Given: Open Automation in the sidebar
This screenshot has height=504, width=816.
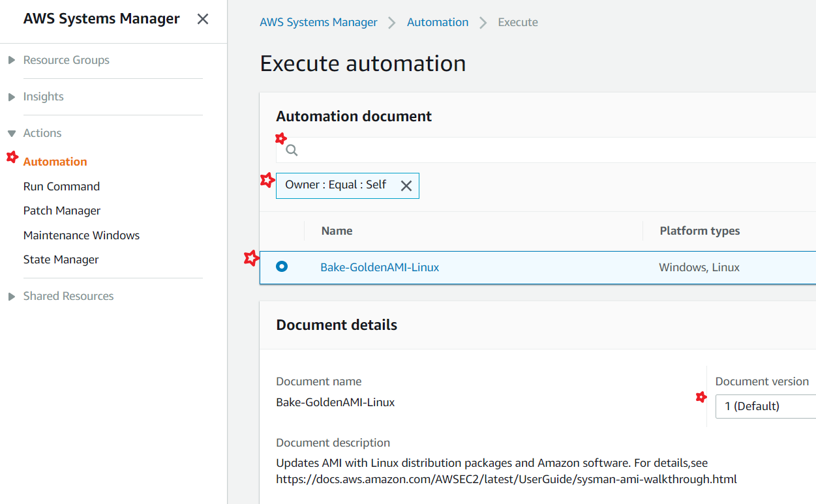Looking at the screenshot, I should coord(55,162).
